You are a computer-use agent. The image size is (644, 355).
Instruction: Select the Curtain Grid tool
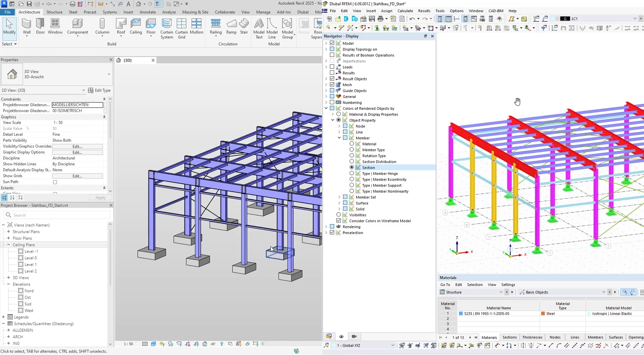[181, 29]
